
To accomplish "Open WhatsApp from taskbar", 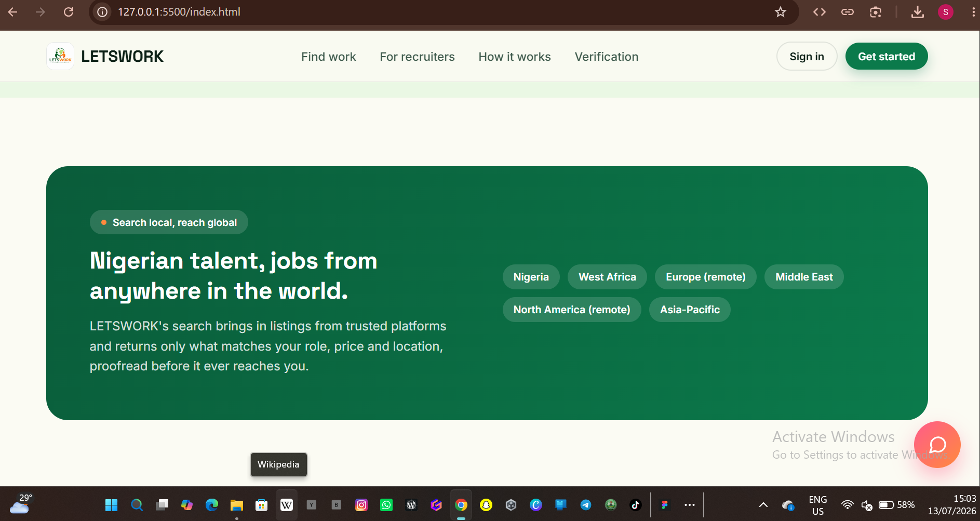I will 386,505.
